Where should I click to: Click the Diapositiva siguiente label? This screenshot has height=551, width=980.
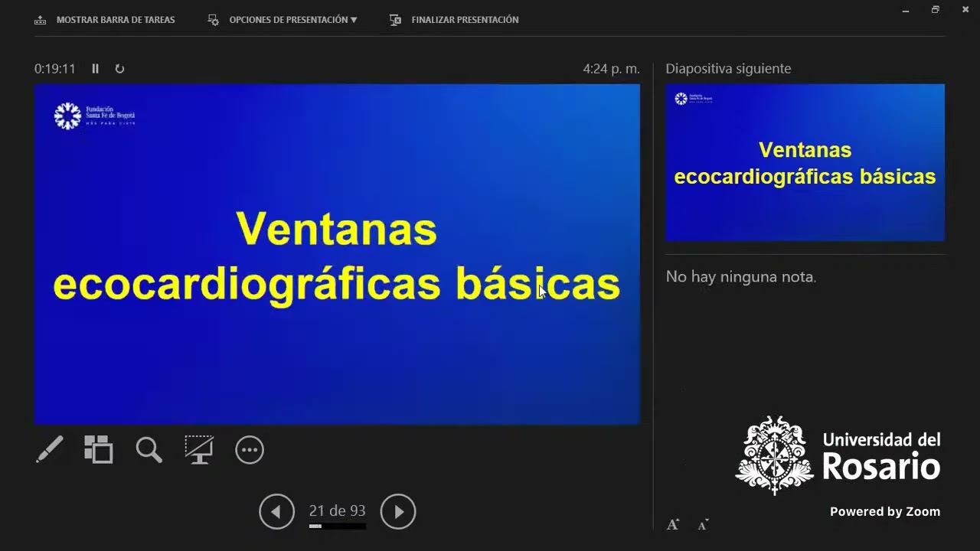click(x=728, y=69)
